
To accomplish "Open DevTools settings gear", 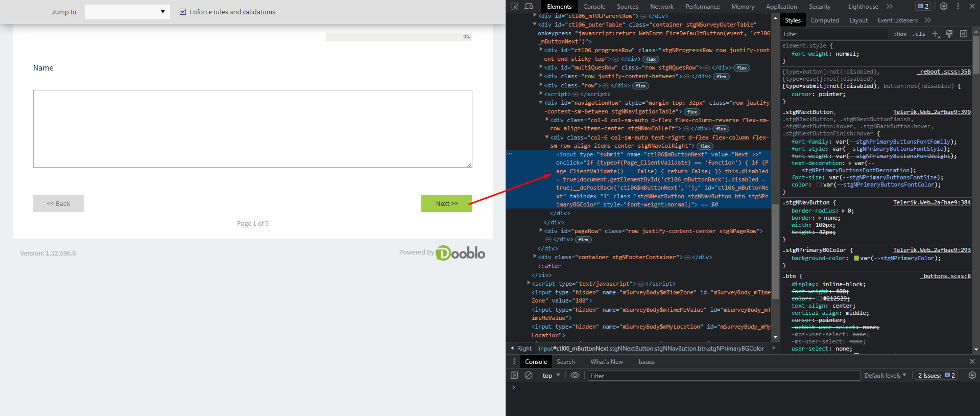I will tap(944, 6).
